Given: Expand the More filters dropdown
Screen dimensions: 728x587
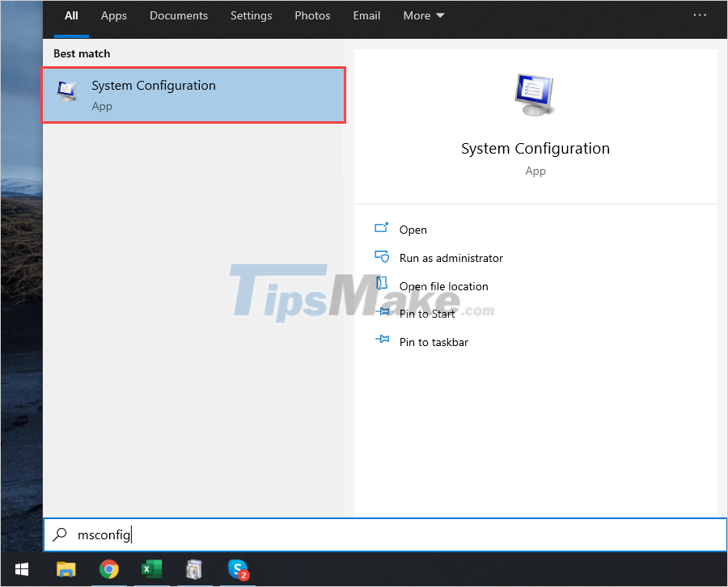Looking at the screenshot, I should (423, 15).
